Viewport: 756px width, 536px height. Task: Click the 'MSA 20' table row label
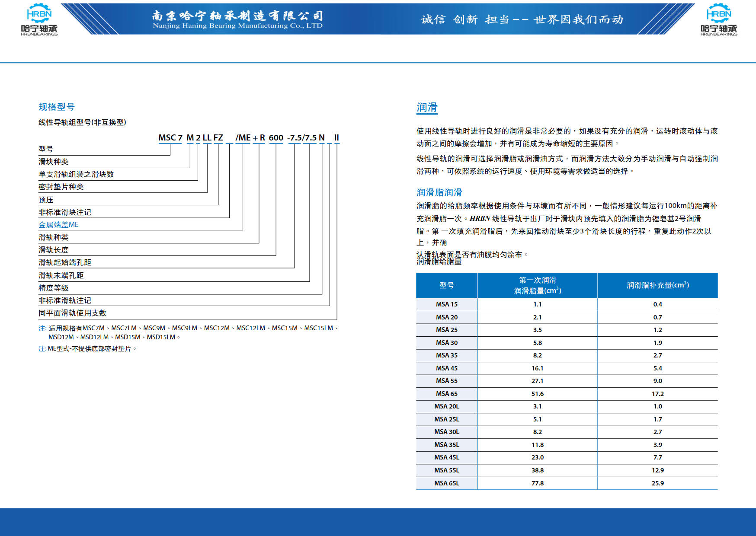(447, 317)
